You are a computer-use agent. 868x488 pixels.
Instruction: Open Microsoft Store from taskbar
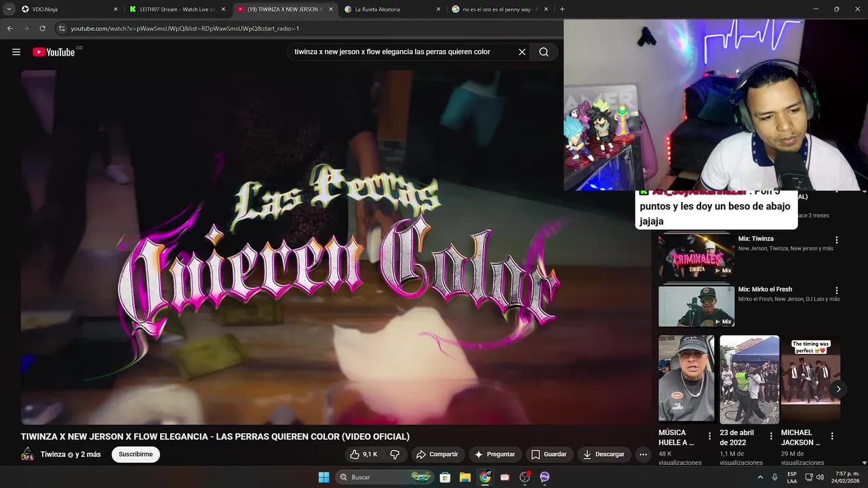point(446,477)
